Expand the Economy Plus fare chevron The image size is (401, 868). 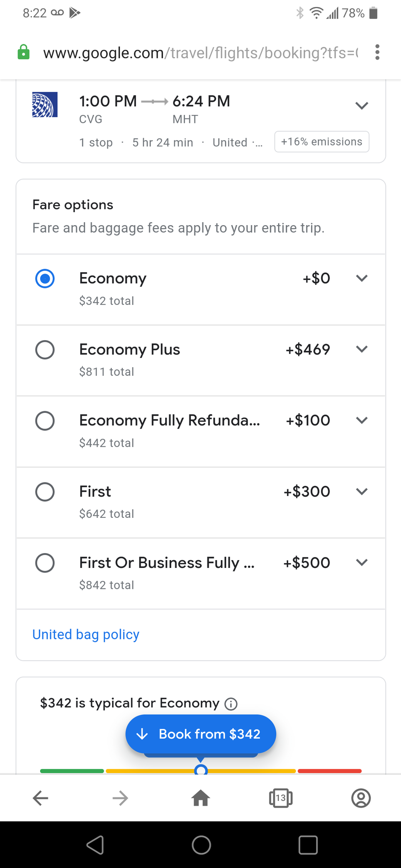362,349
